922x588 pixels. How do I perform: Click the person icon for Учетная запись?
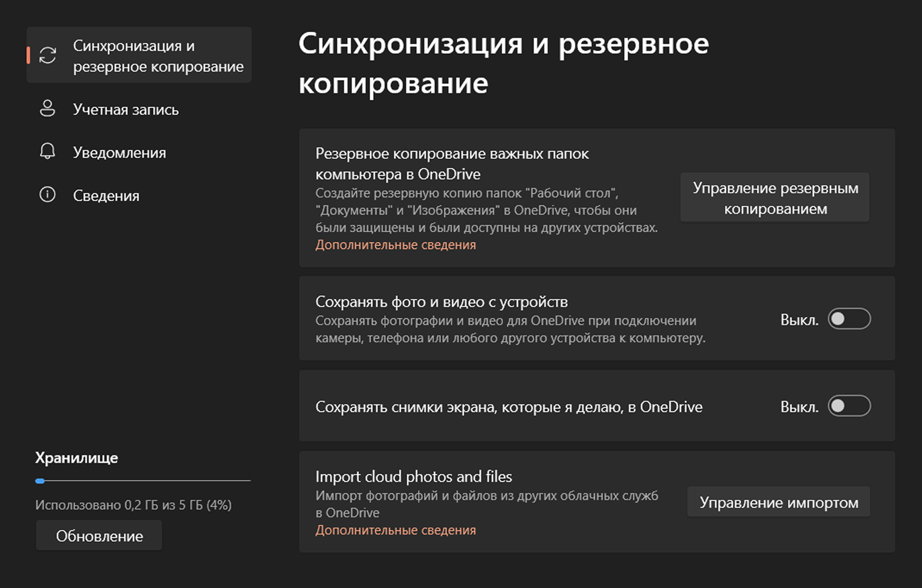tap(47, 109)
